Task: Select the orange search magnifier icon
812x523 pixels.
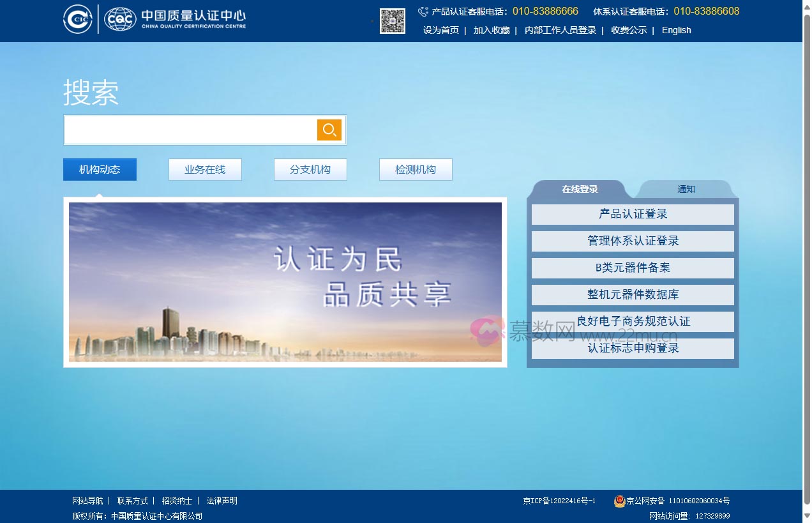Action: pos(329,130)
